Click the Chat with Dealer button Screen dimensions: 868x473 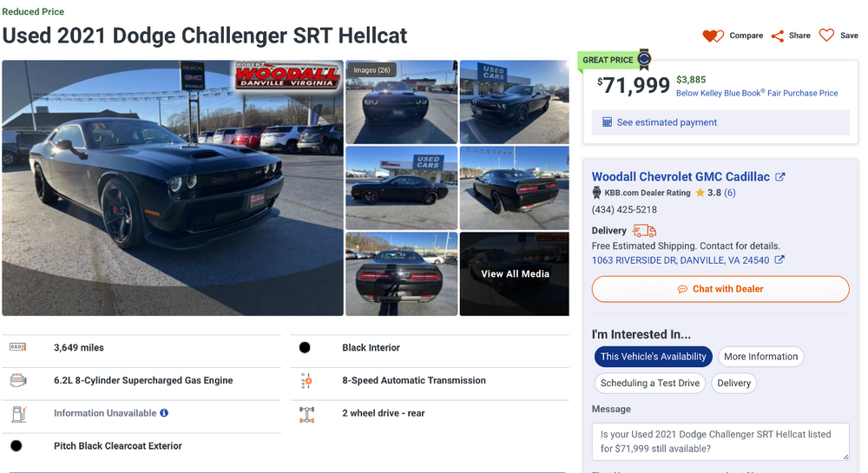[x=720, y=289]
